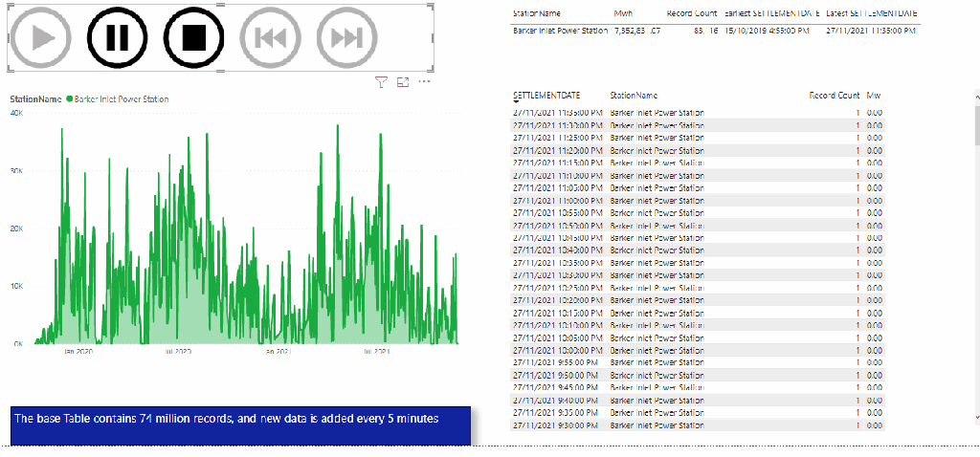Click the table scrollbar up arrow
Screen dimensions: 980x457
click(975, 97)
